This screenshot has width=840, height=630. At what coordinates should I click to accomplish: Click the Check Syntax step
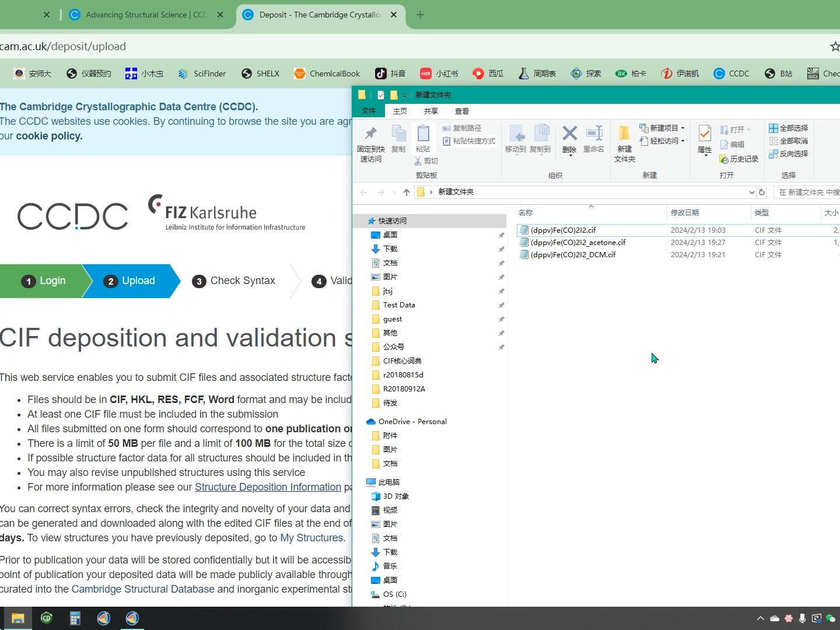[x=235, y=281]
